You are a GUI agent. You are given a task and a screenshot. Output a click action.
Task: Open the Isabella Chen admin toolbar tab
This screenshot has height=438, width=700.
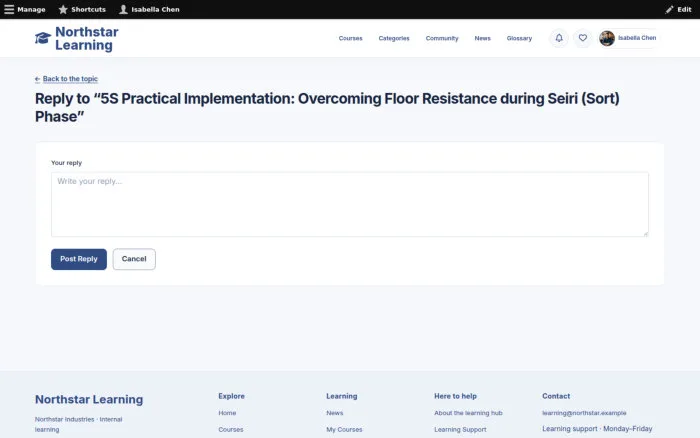[149, 9]
